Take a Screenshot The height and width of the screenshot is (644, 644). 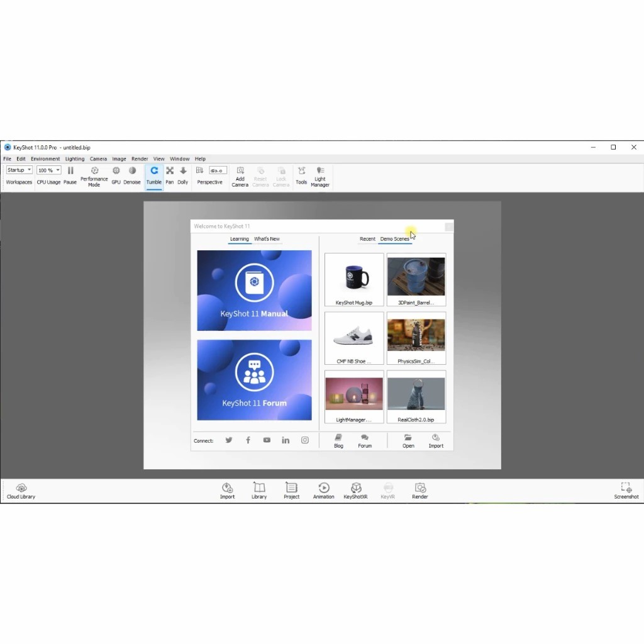click(626, 491)
